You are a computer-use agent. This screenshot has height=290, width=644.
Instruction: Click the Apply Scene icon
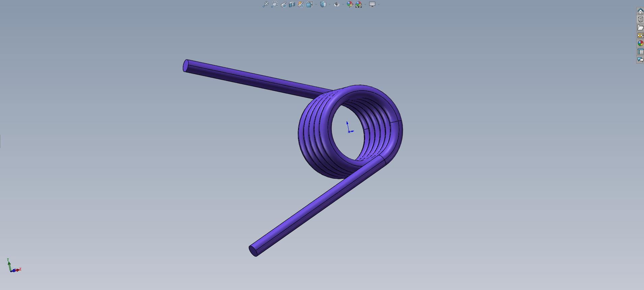(x=359, y=4)
